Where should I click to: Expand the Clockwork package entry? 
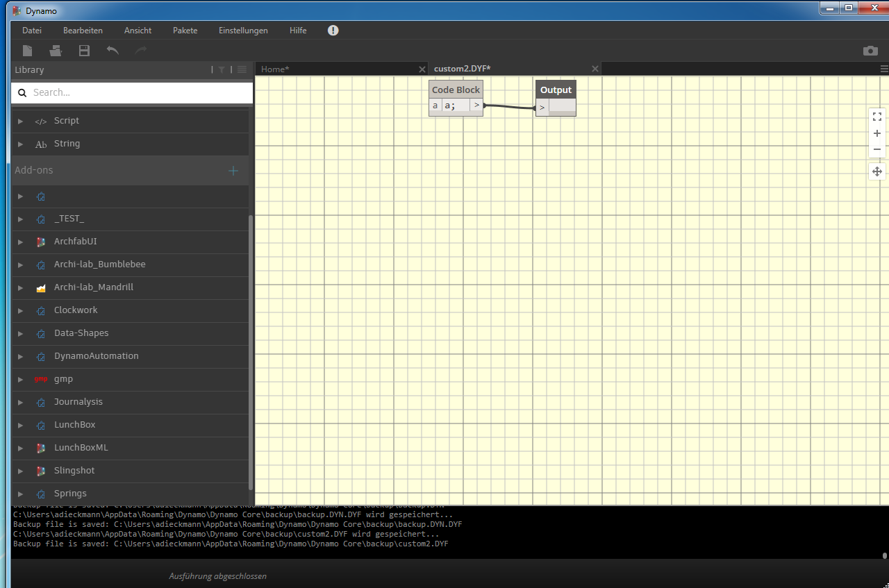[20, 310]
